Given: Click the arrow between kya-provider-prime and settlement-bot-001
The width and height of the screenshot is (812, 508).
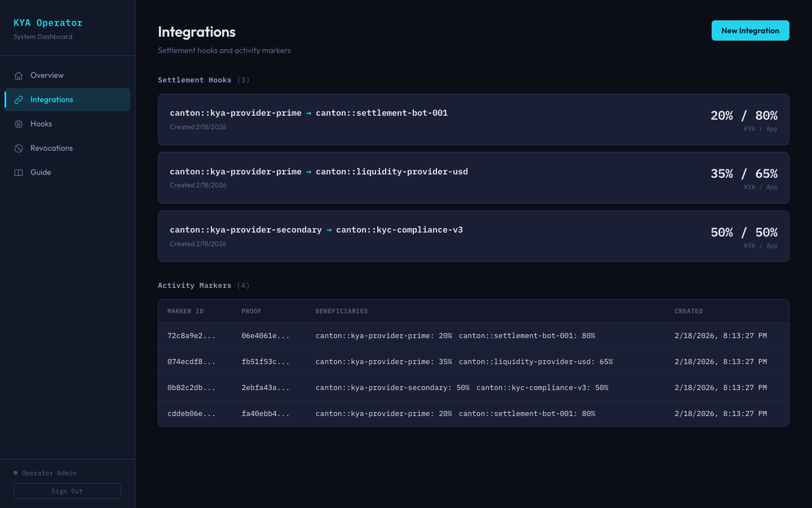Looking at the screenshot, I should (x=308, y=113).
